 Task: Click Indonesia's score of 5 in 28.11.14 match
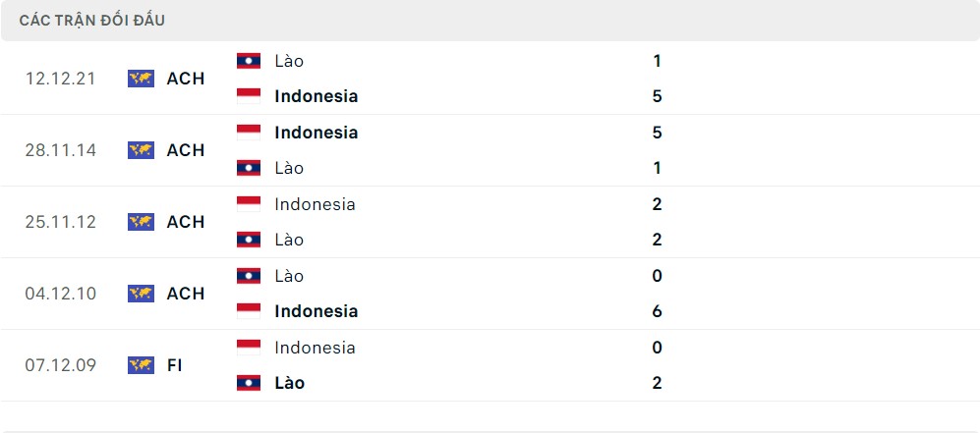click(657, 133)
